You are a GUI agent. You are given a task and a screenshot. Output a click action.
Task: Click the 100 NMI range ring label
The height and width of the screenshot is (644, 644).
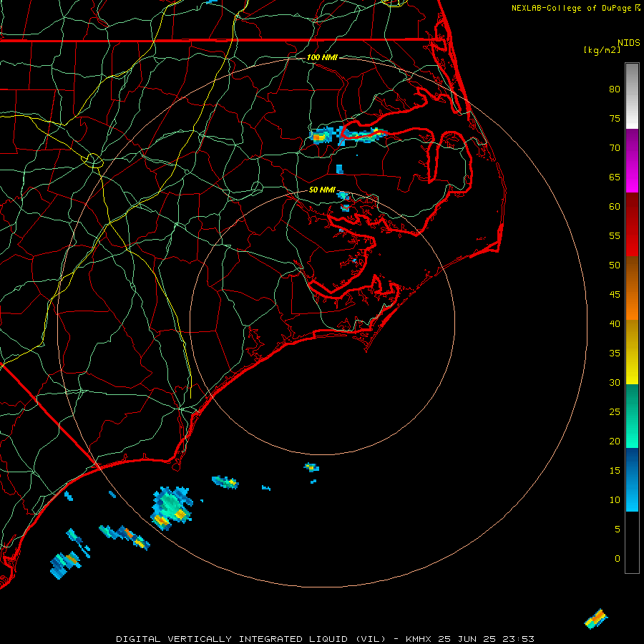click(x=322, y=57)
